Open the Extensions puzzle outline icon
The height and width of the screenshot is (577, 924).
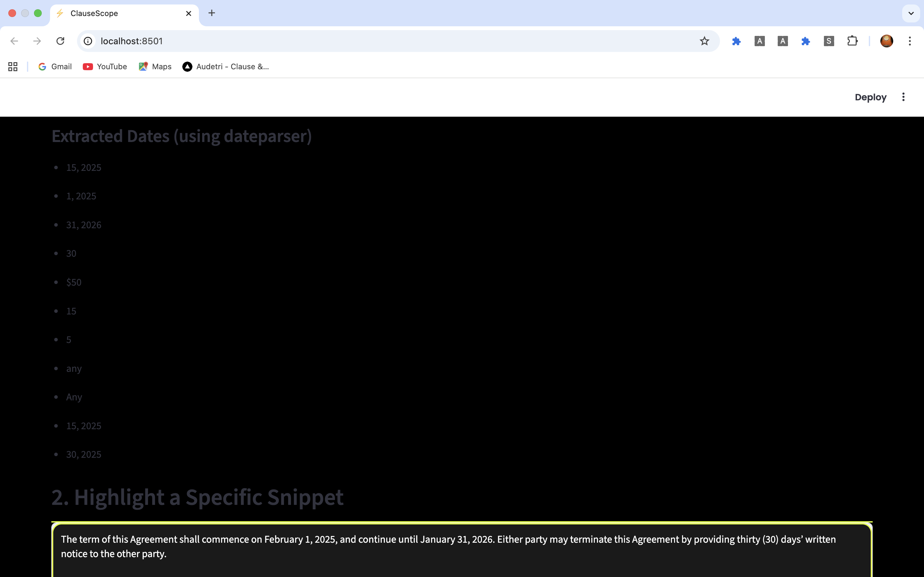(852, 41)
